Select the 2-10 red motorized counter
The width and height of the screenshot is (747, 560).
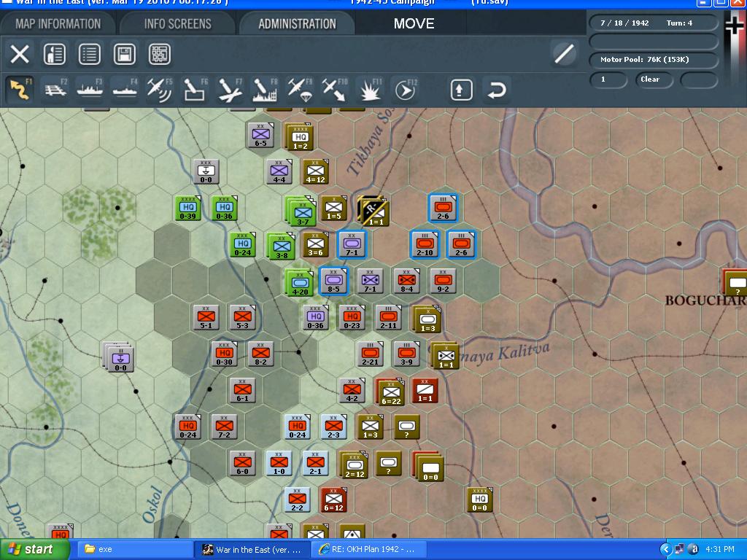pos(425,244)
